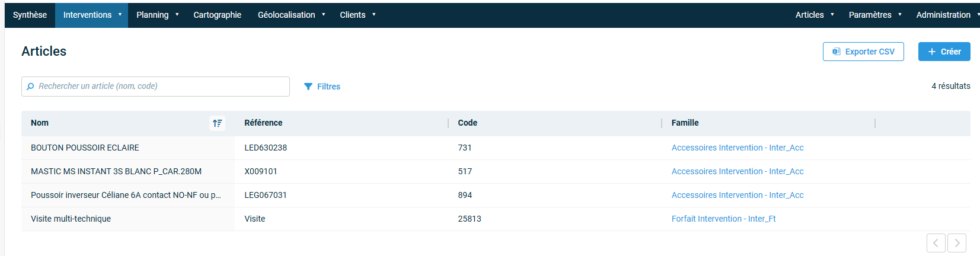Open Forfait Intervention - Inter_Ft link

723,219
